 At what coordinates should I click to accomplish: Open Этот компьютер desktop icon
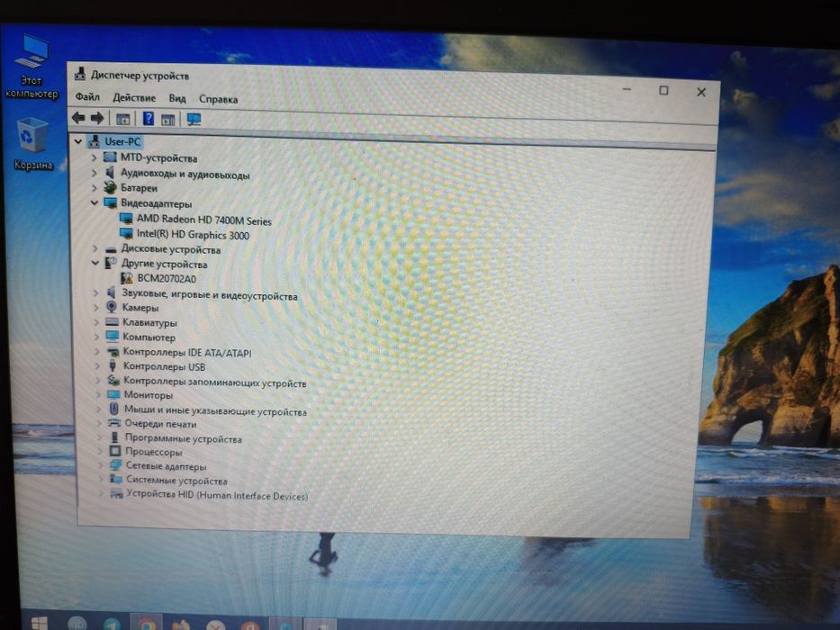pyautogui.click(x=32, y=67)
